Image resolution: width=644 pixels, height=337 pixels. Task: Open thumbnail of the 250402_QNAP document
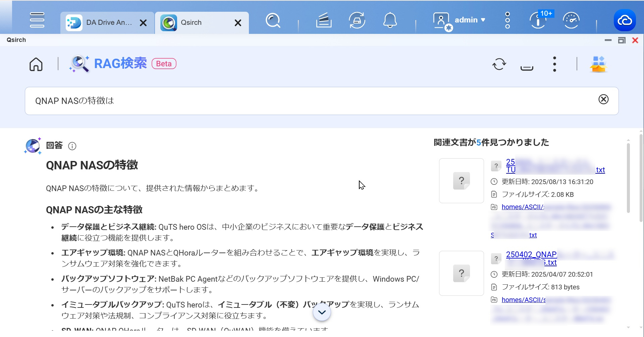point(462,273)
